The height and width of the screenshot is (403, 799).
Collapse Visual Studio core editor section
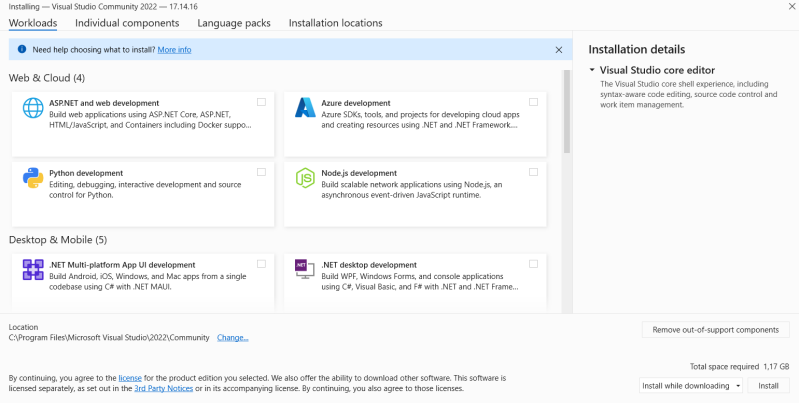click(x=592, y=70)
